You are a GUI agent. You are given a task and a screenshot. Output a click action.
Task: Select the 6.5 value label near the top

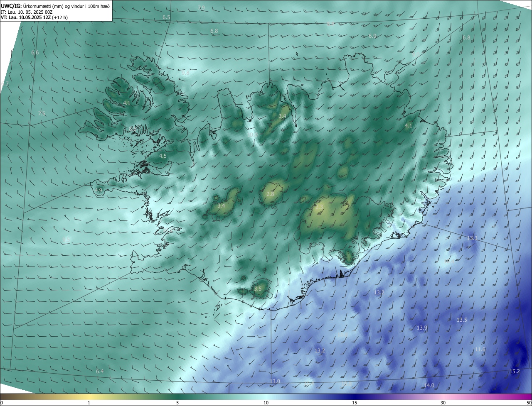click(166, 17)
